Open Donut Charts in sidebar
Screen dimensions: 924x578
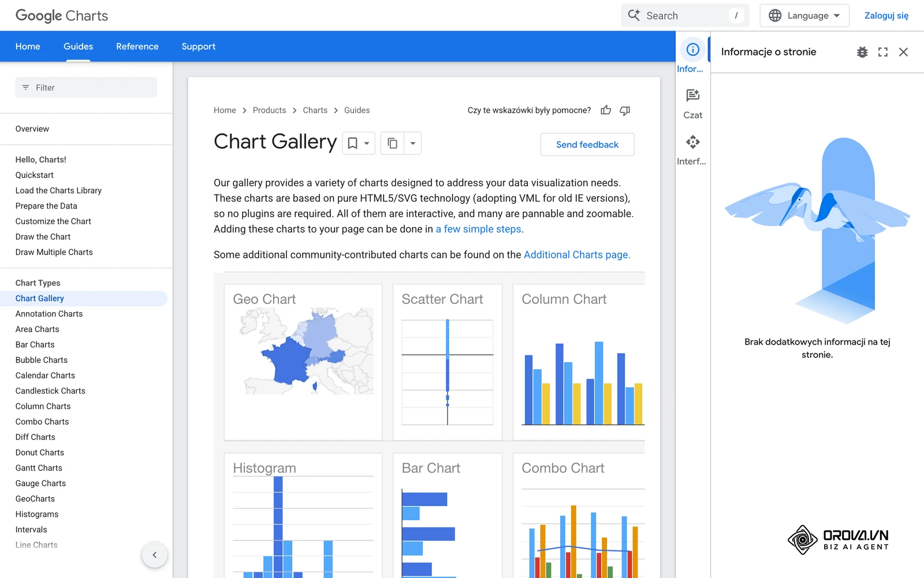40,453
